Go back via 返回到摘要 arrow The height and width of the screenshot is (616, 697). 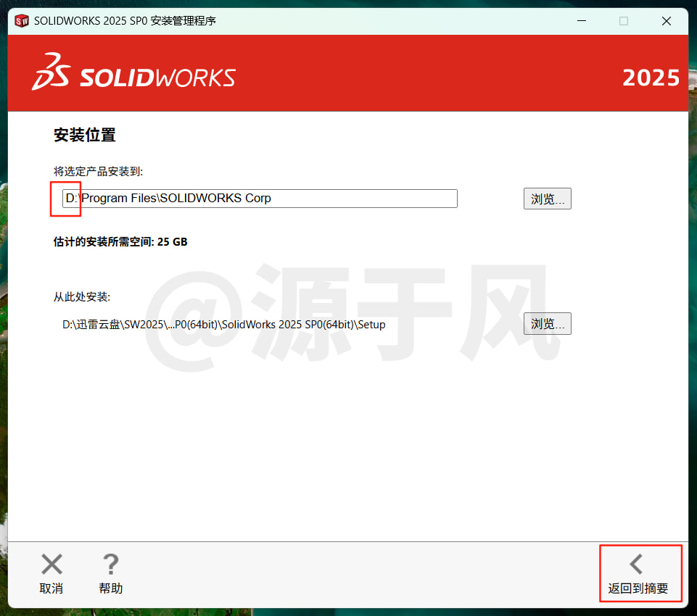[638, 564]
